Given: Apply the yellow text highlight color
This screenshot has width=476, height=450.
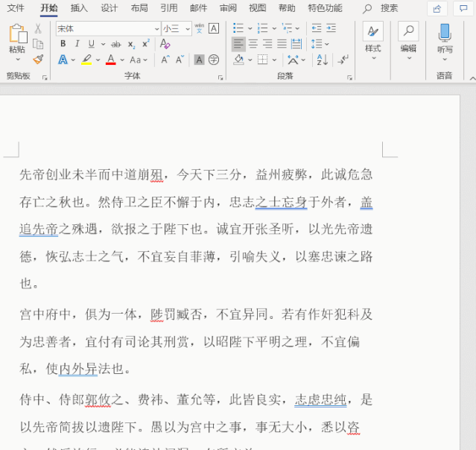Looking at the screenshot, I should [x=86, y=60].
